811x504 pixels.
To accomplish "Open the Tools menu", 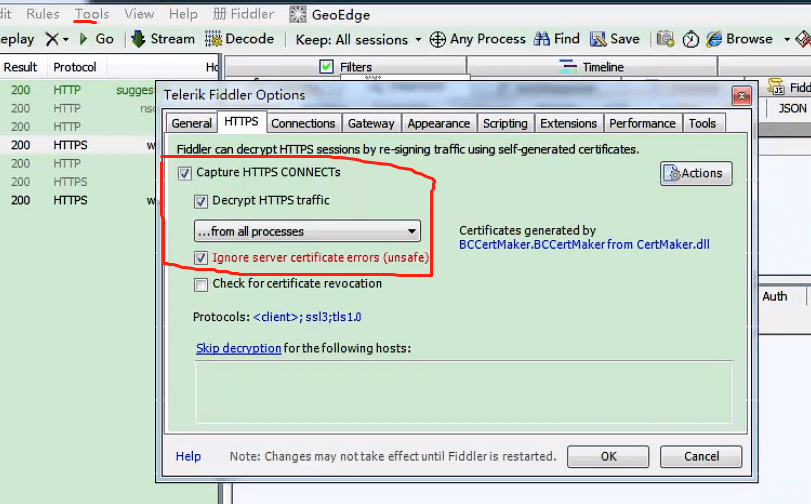I will coord(92,14).
